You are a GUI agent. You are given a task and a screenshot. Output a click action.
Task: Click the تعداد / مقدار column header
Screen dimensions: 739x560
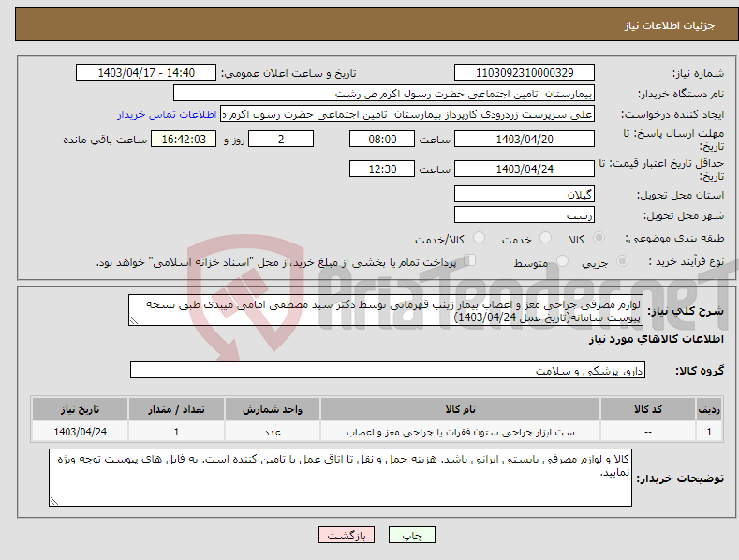(x=176, y=409)
